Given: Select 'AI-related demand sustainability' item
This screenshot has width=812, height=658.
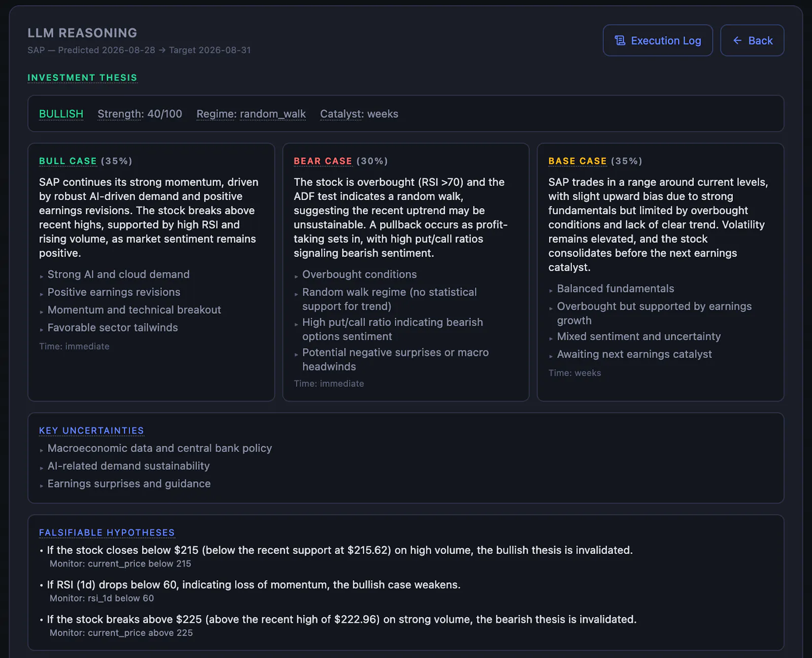Looking at the screenshot, I should pyautogui.click(x=128, y=466).
